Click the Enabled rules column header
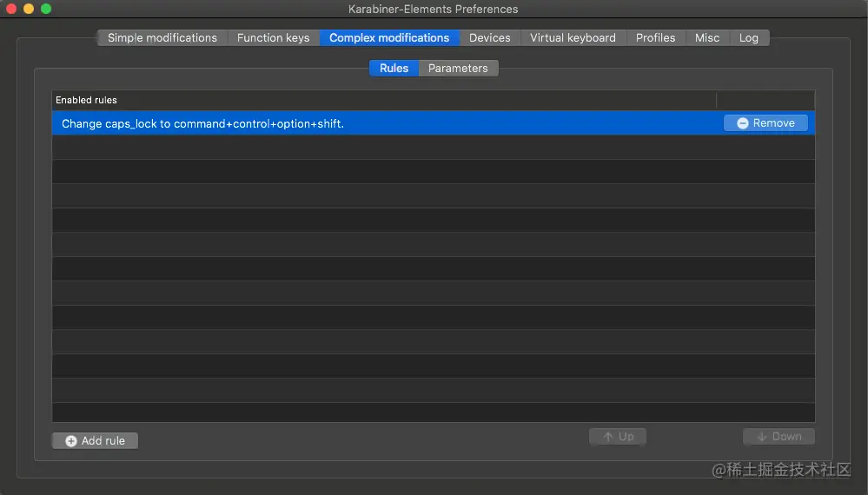The image size is (868, 495). click(384, 100)
